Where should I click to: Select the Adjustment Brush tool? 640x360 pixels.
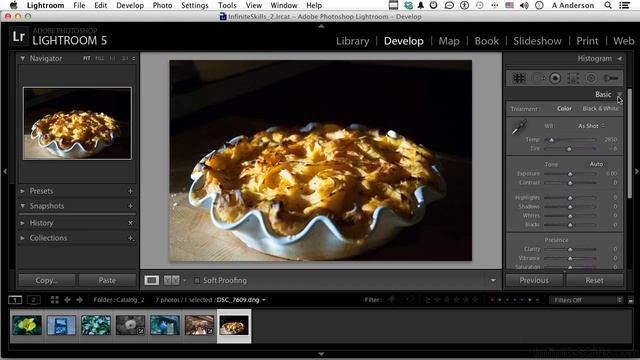pos(611,78)
